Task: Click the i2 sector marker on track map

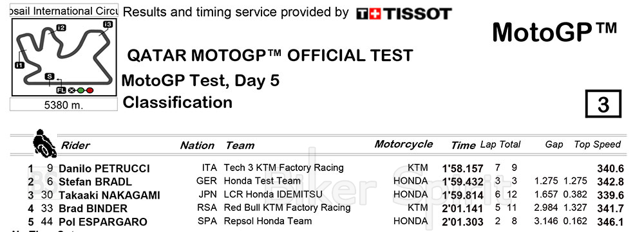Action: (61, 28)
